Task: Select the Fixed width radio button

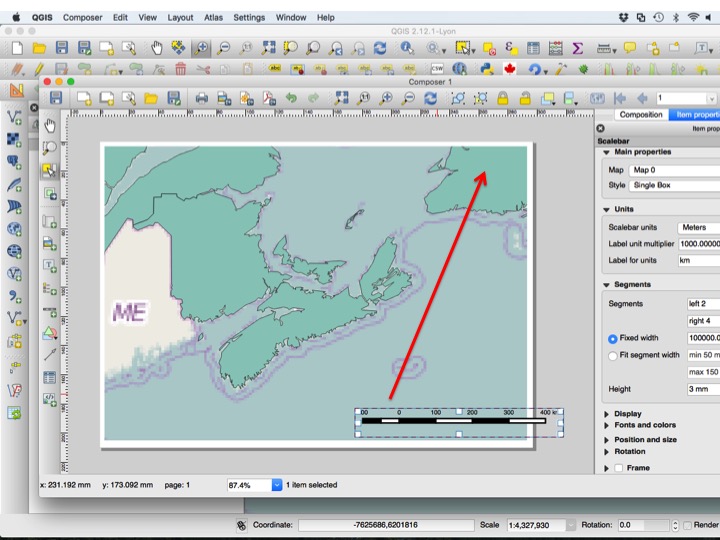Action: click(613, 339)
